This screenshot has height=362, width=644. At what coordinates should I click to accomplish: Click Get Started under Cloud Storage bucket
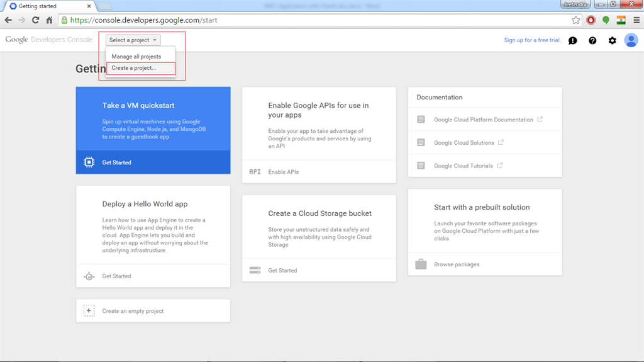282,270
